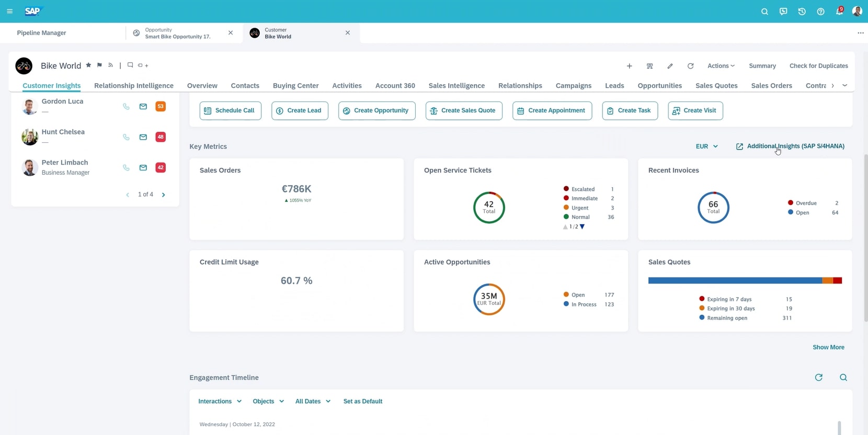Email Hunt Chelsea
868x435 pixels.
143,137
